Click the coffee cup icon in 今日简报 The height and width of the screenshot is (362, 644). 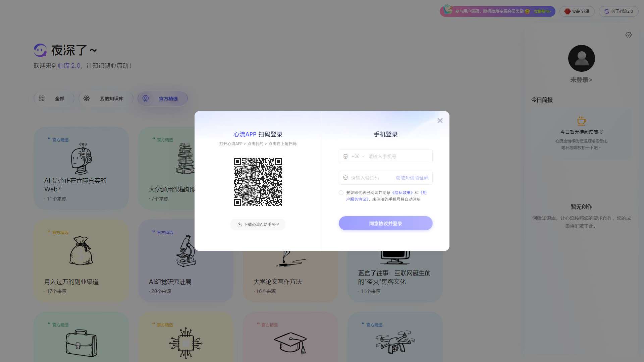(581, 121)
